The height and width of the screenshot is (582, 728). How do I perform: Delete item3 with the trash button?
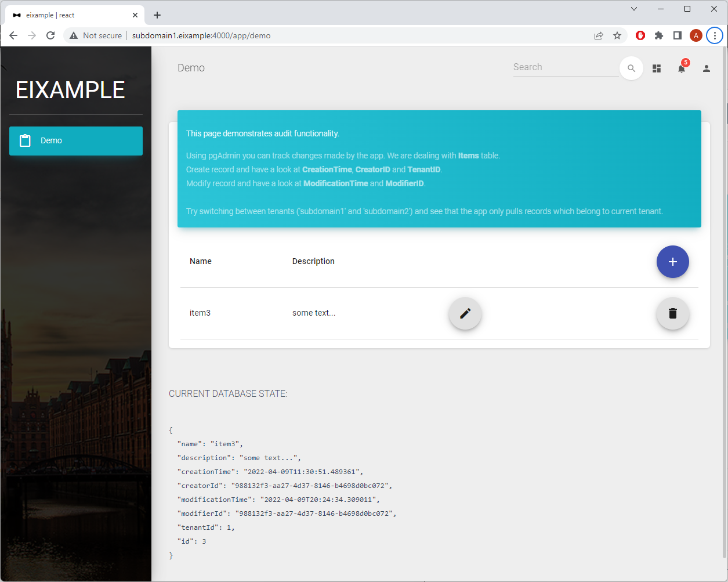672,313
